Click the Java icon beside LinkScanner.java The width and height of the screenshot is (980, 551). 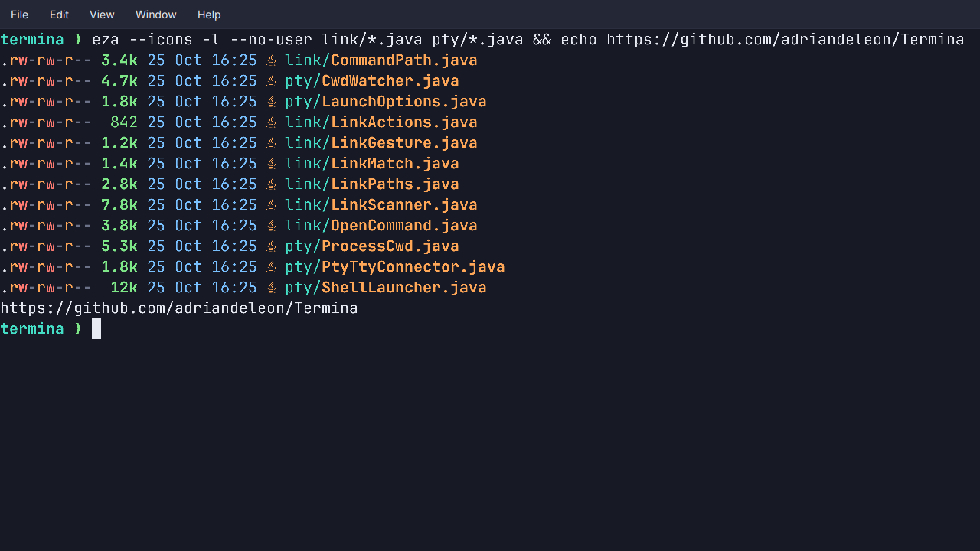pyautogui.click(x=271, y=205)
